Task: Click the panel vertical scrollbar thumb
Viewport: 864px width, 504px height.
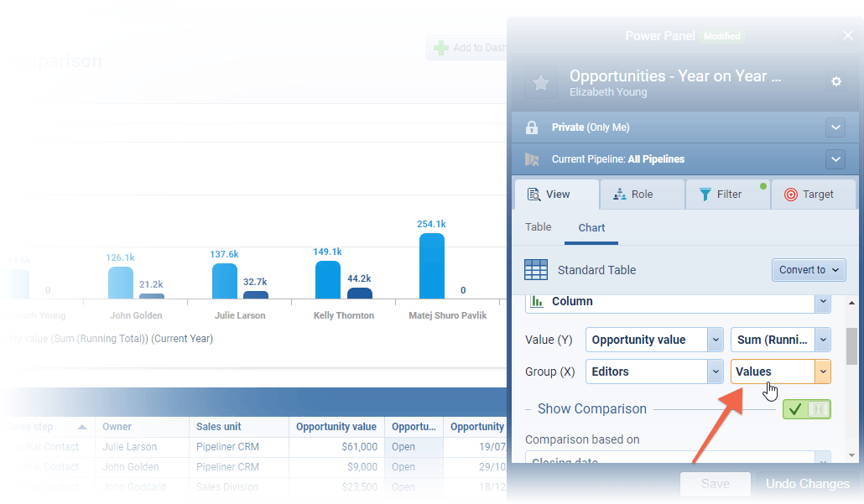Action: (x=851, y=346)
